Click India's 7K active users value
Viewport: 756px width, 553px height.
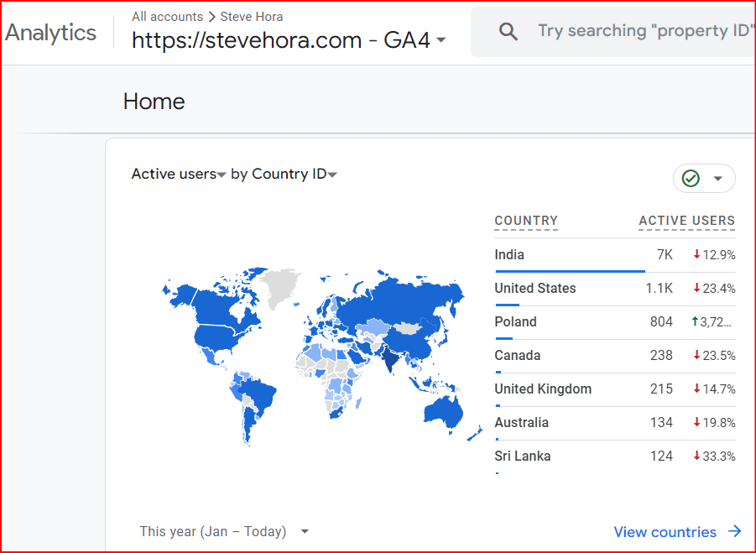tap(665, 254)
